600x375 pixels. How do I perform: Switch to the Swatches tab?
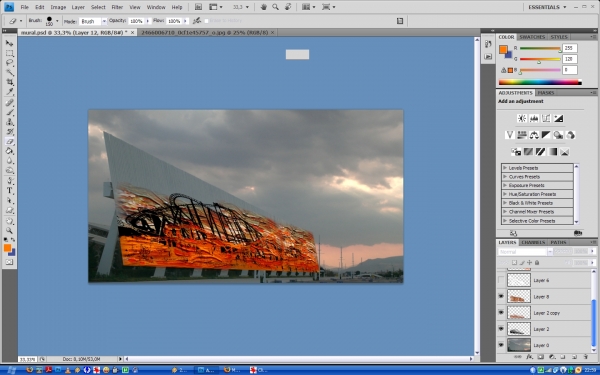(532, 37)
